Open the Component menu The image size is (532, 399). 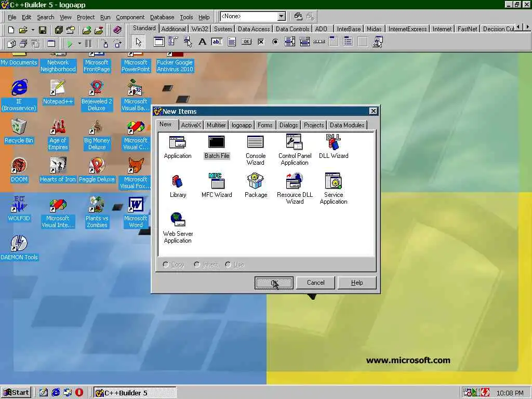coord(130,17)
